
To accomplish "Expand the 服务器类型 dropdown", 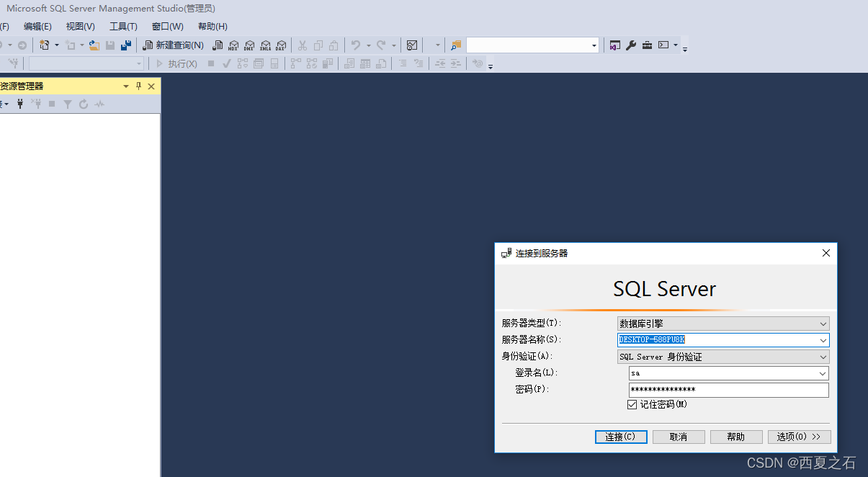I will pos(823,324).
